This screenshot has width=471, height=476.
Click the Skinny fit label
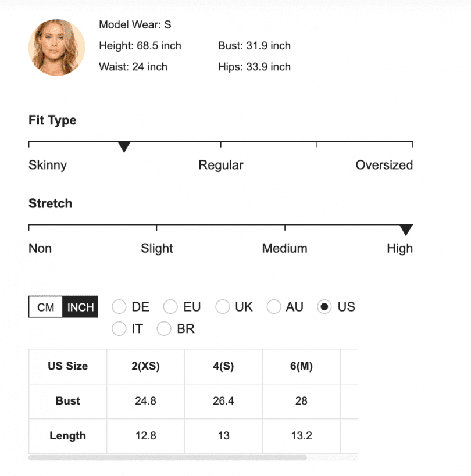tap(47, 165)
